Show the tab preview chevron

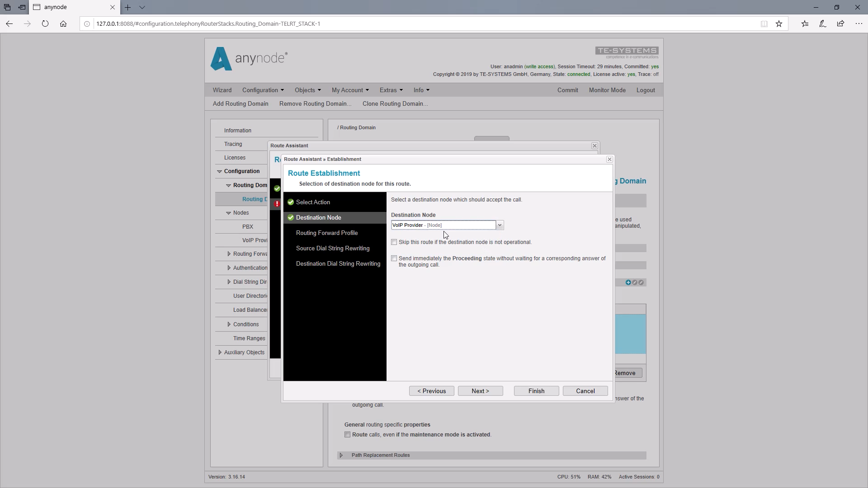[142, 7]
